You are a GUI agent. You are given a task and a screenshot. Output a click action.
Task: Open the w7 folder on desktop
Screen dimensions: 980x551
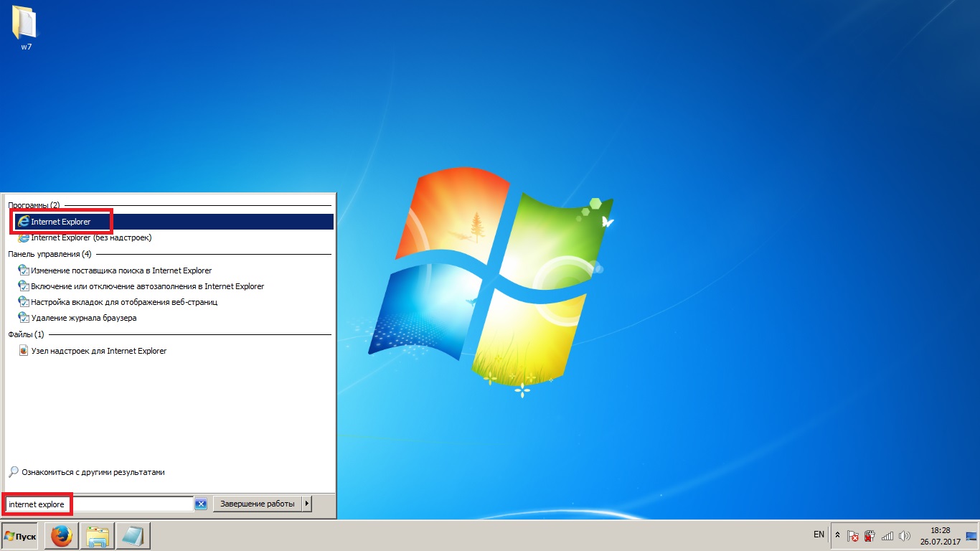point(25,27)
